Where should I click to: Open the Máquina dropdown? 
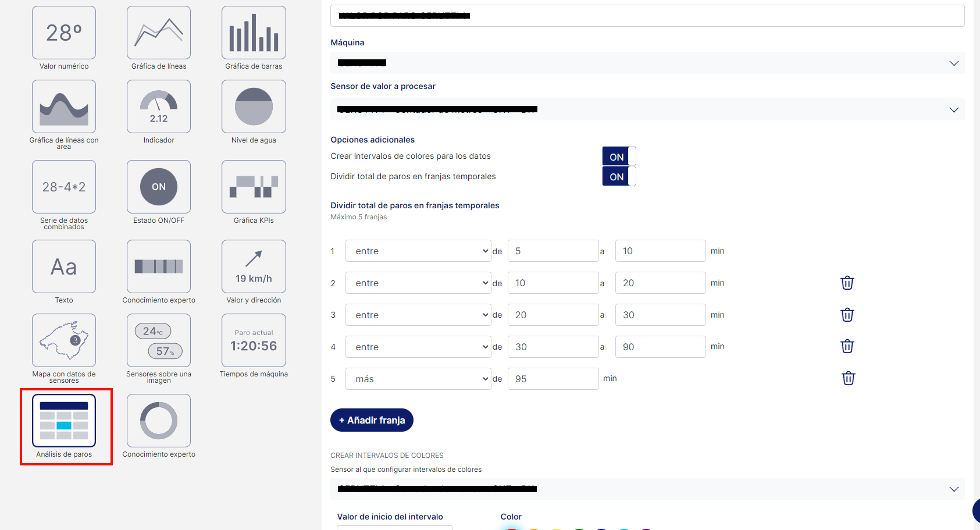pos(647,63)
